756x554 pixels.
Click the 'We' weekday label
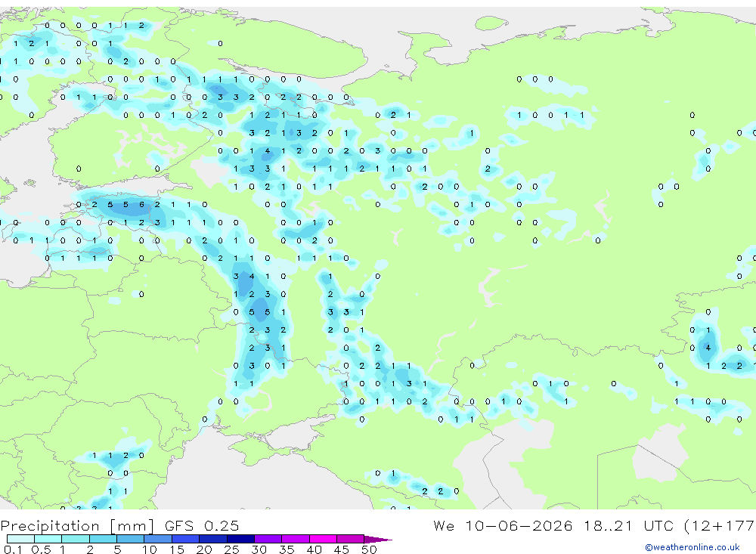444,525
